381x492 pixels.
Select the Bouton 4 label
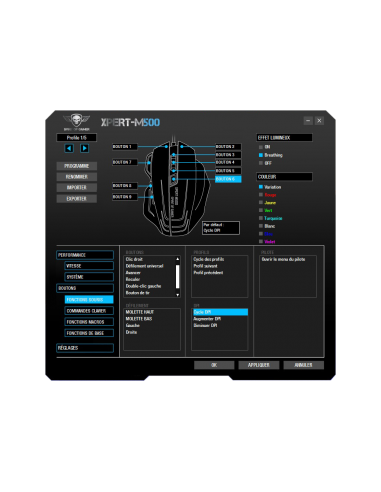tap(228, 163)
